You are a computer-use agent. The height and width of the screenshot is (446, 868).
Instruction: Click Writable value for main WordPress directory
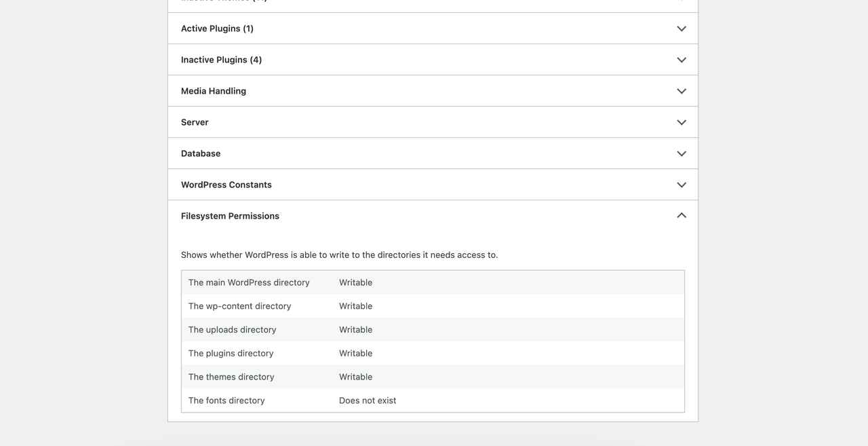click(x=355, y=282)
